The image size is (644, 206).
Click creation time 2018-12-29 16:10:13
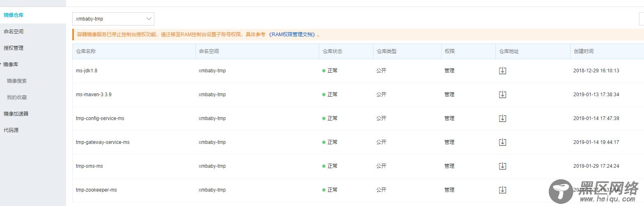[x=596, y=71]
